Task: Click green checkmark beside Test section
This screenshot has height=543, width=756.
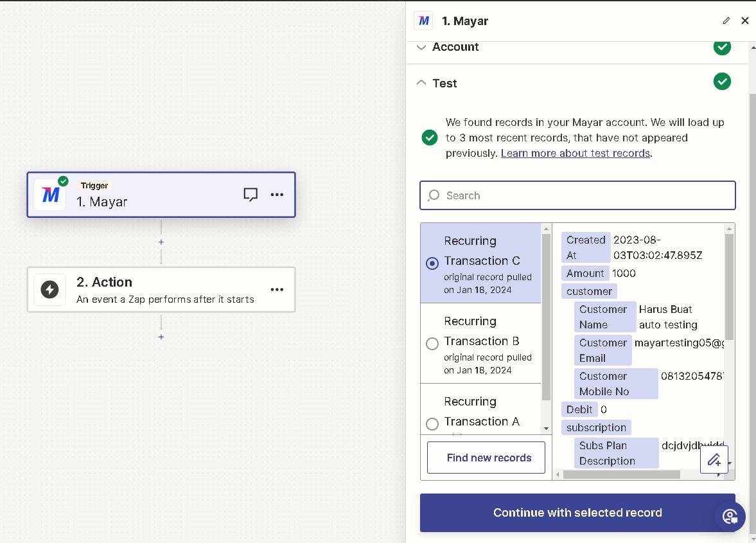Action: click(x=722, y=81)
